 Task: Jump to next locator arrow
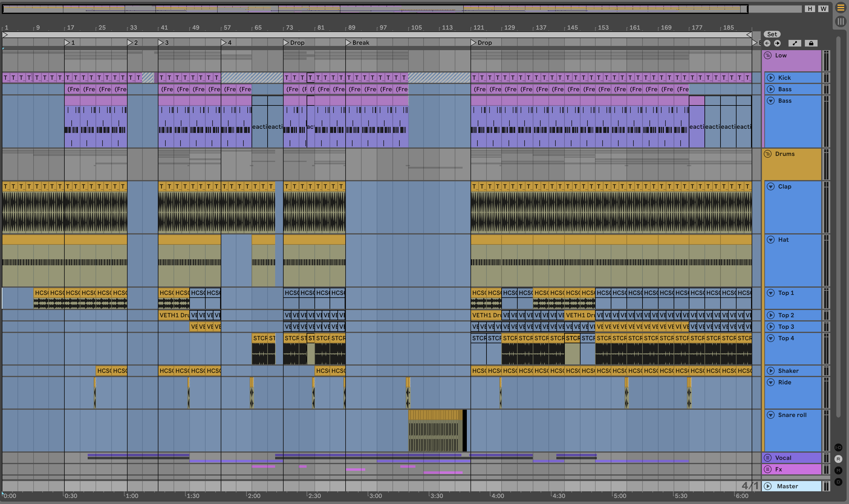pos(777,43)
